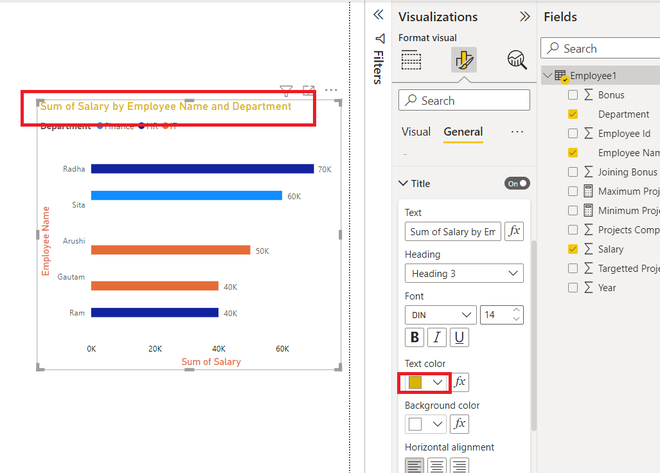Collapse the Title section chevron
Image resolution: width=660 pixels, height=473 pixels.
(x=403, y=183)
